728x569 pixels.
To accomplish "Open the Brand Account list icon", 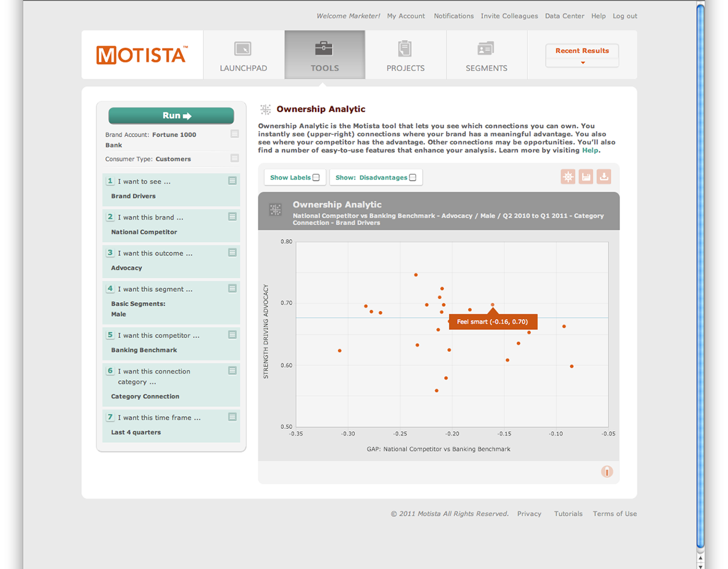I will (x=235, y=134).
